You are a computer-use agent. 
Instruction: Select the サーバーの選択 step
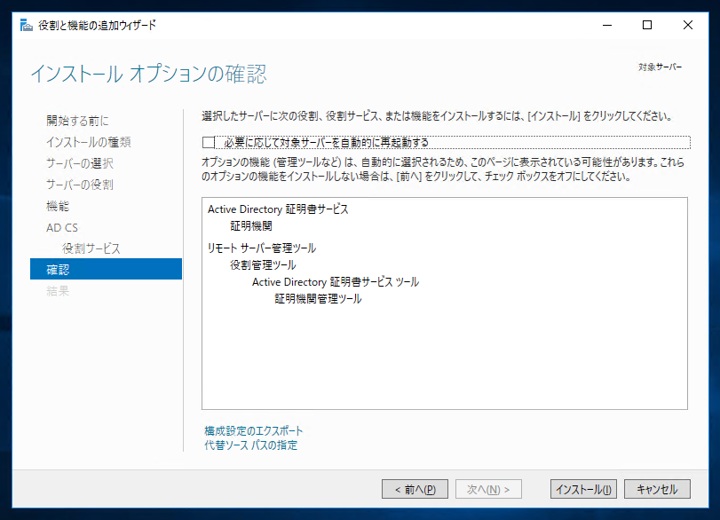click(79, 163)
